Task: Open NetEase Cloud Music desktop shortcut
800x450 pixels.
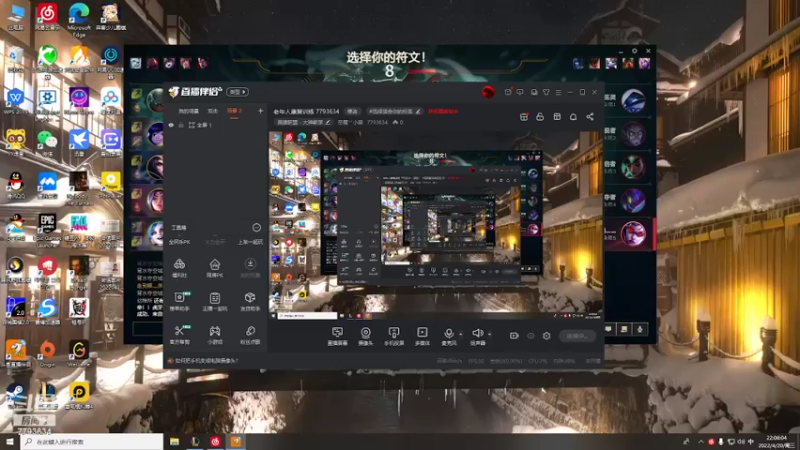Action: (x=47, y=16)
